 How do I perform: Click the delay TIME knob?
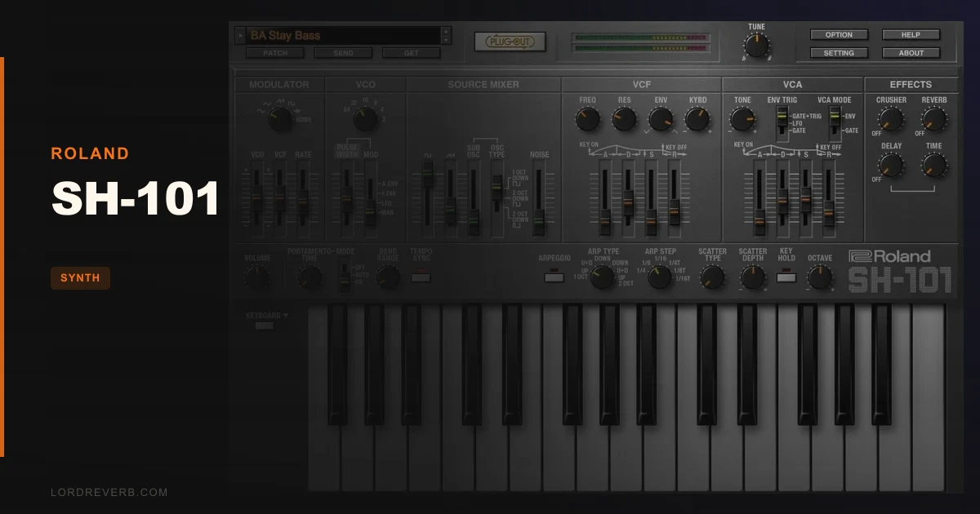[934, 166]
